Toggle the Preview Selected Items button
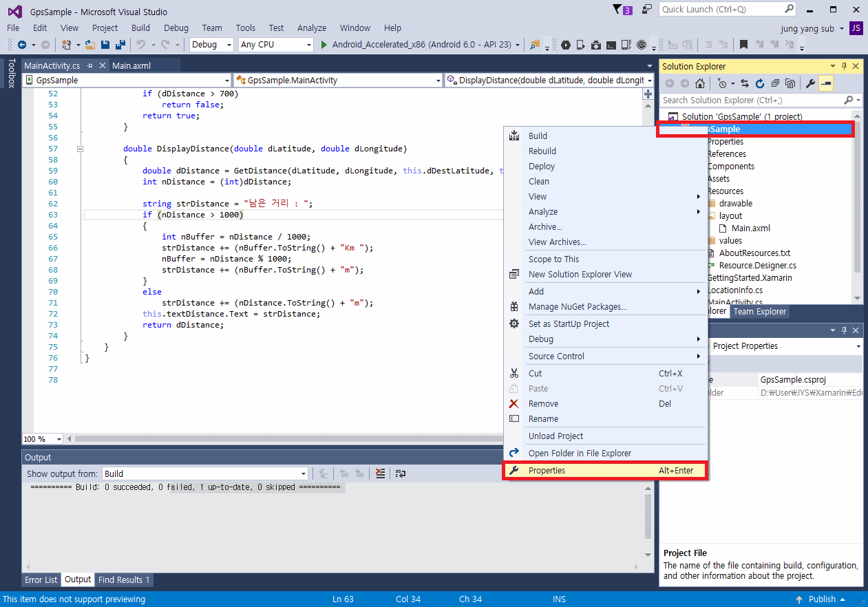 coord(827,83)
